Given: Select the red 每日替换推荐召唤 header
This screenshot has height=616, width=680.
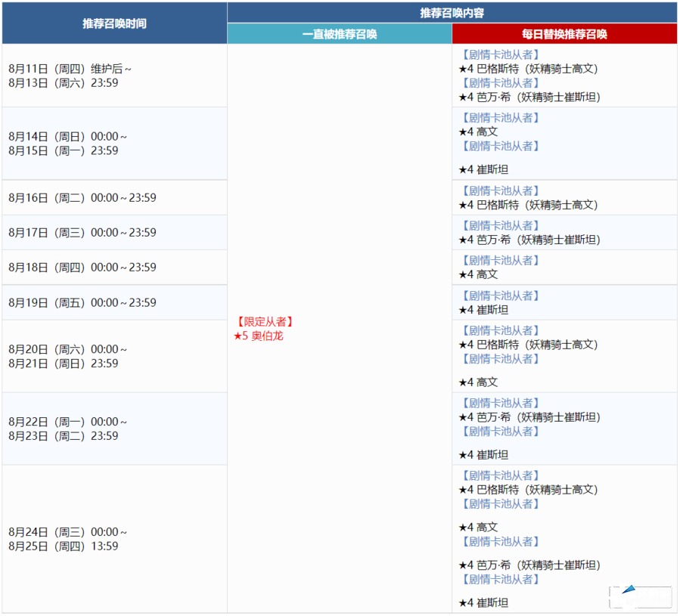Looking at the screenshot, I should (x=564, y=34).
